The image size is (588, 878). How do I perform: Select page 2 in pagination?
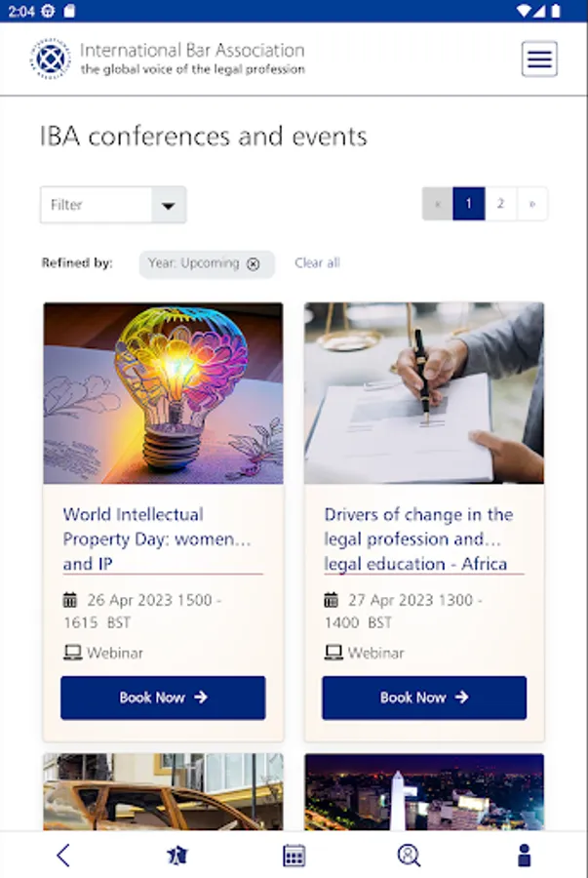pos(500,204)
